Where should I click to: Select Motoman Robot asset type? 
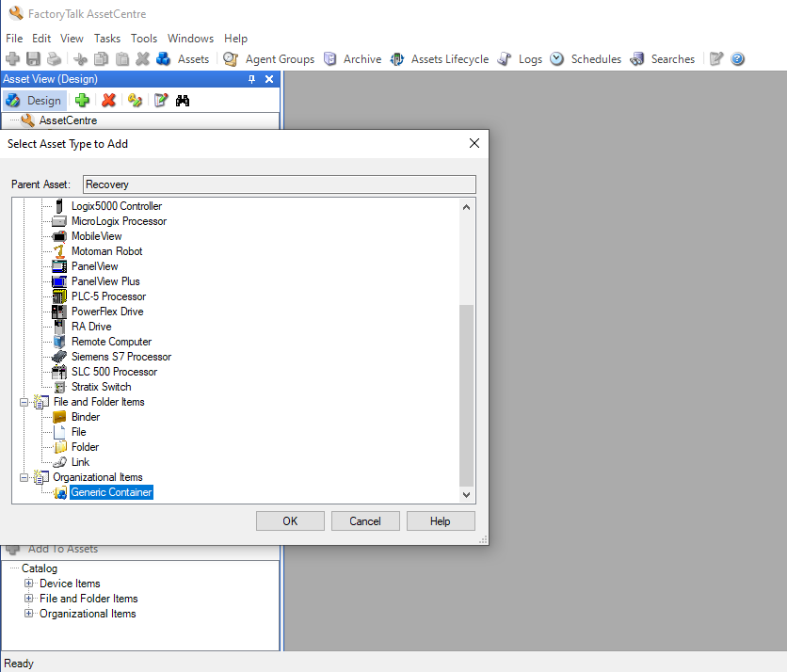point(107,251)
